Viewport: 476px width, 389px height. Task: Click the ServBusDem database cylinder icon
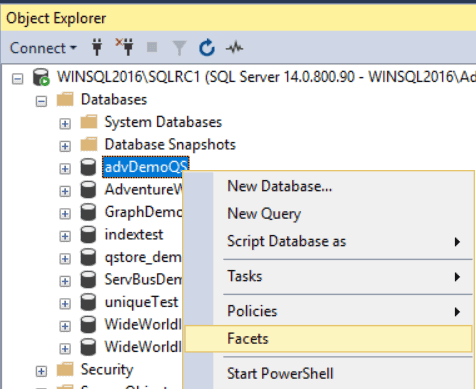(88, 279)
